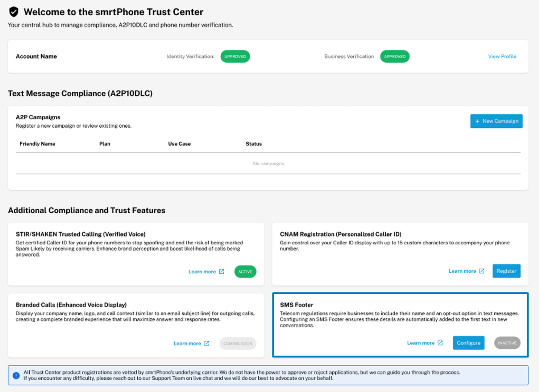Click the COMING SOON badge for Branded Calls
The height and width of the screenshot is (392, 539).
(x=238, y=344)
